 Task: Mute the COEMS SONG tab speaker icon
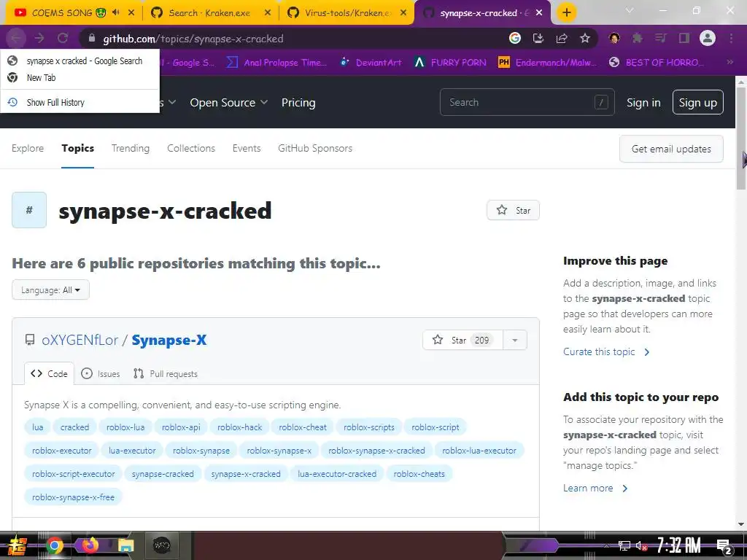coord(116,12)
